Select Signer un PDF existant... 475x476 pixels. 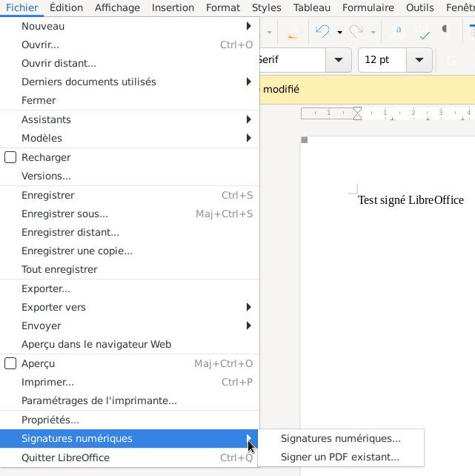tap(339, 457)
